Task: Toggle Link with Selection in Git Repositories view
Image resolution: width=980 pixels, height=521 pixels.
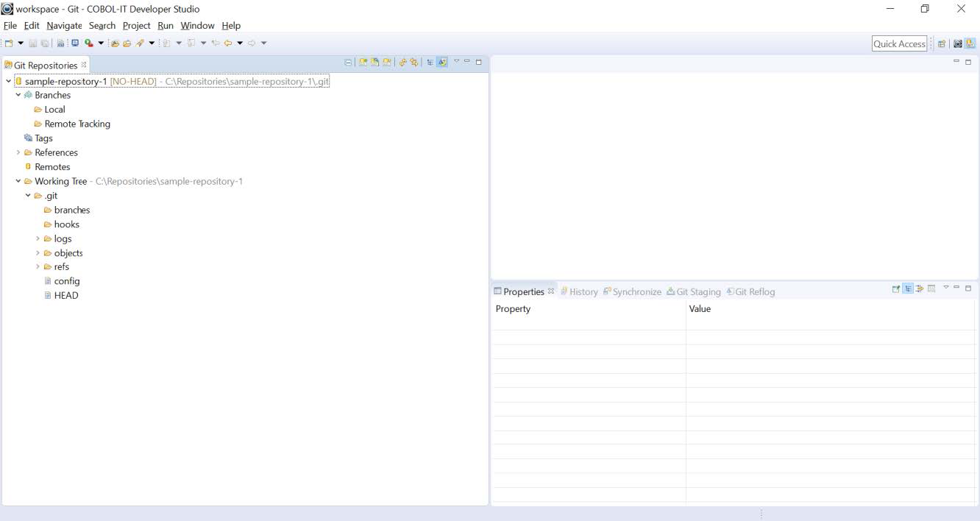Action: [404, 62]
